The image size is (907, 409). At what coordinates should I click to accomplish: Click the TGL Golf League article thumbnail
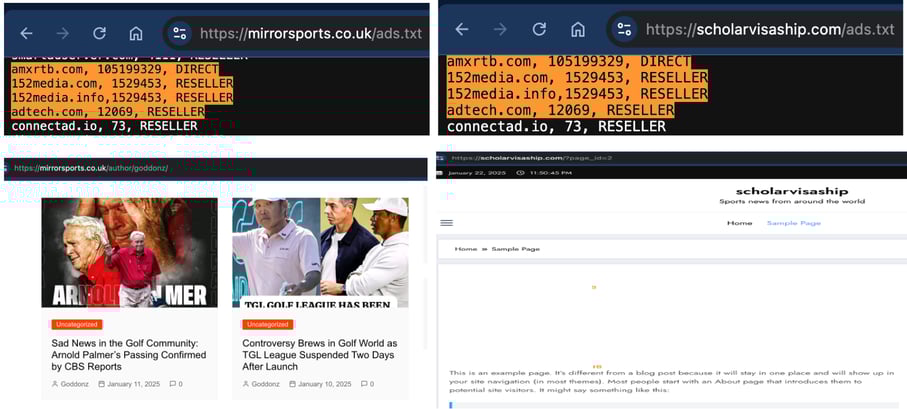[320, 252]
